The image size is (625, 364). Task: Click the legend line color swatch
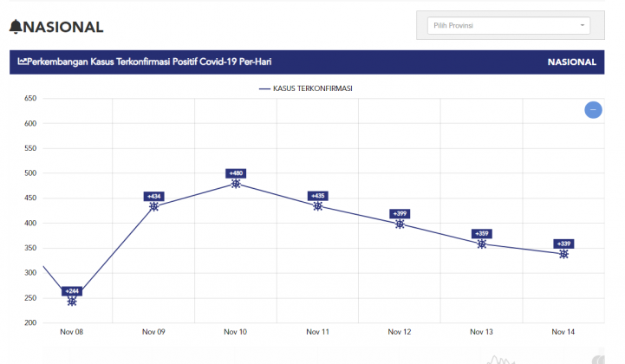click(264, 88)
